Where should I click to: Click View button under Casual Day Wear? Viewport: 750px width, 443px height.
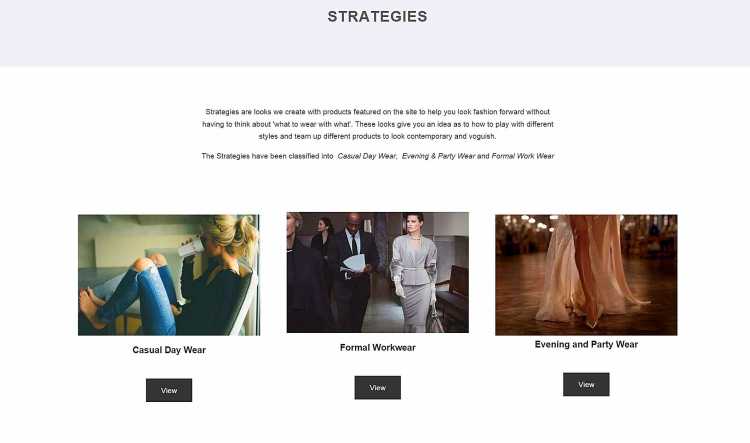[x=169, y=390]
